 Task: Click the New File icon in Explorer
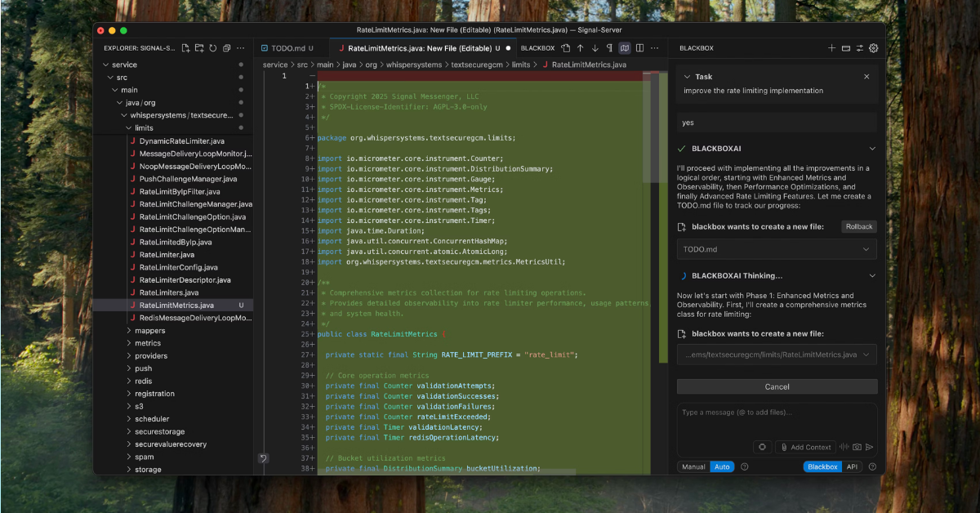(186, 48)
